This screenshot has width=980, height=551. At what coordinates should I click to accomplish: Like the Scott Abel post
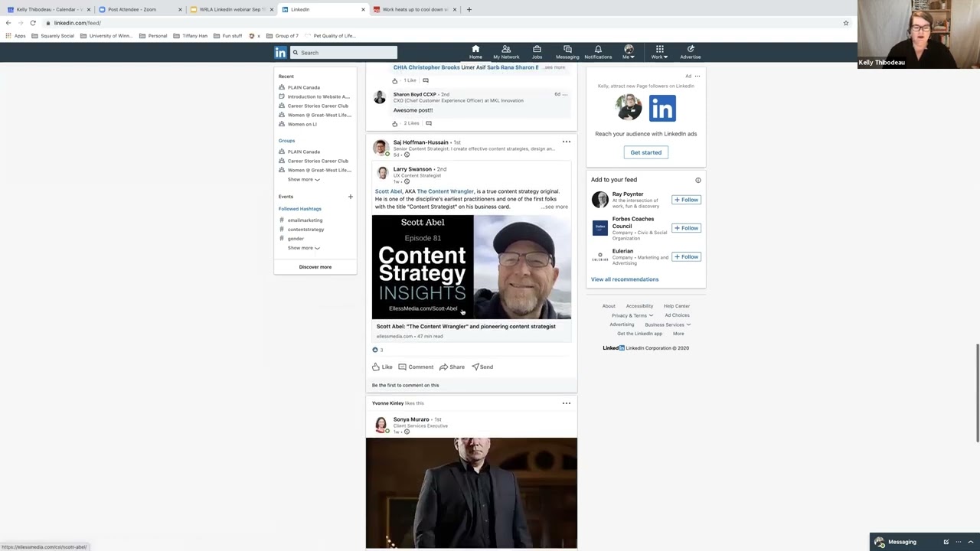coord(382,367)
